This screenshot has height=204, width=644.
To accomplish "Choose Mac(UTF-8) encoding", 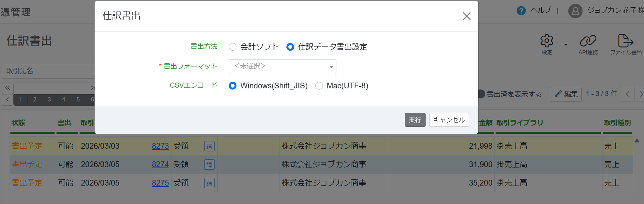I will pyautogui.click(x=319, y=86).
